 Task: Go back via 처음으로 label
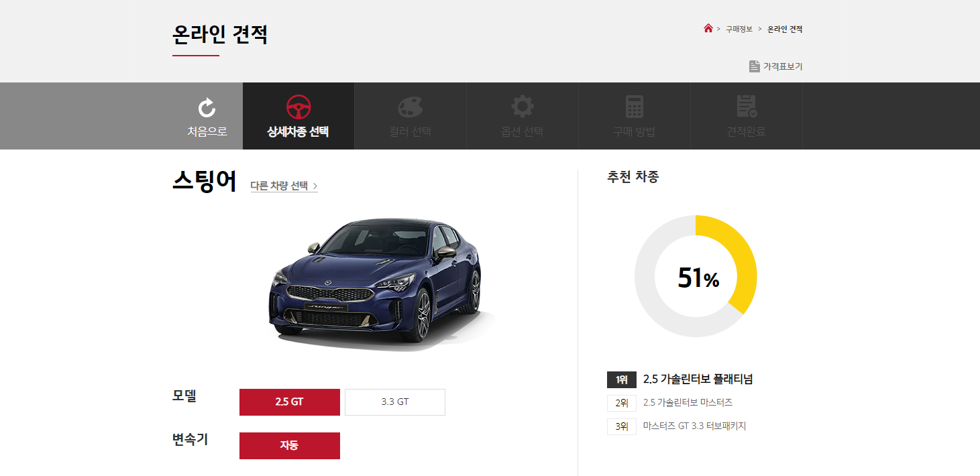click(207, 131)
